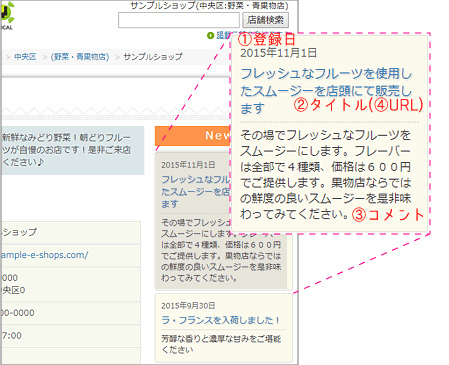Viewport: 449px width, 365px height.
Task: Open smoothie news title in enlarged callout
Action: click(x=326, y=91)
